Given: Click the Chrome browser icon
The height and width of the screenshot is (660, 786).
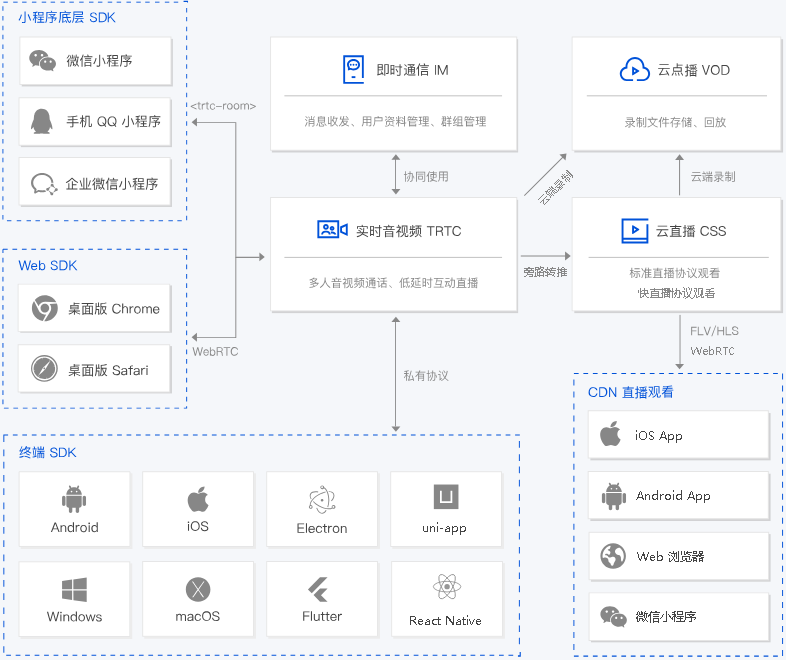Looking at the screenshot, I should [44, 309].
